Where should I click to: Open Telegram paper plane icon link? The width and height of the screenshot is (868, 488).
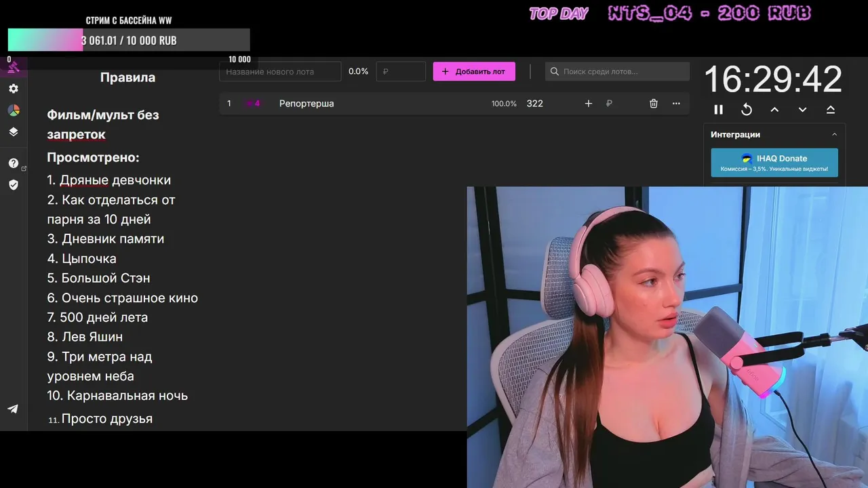(13, 409)
